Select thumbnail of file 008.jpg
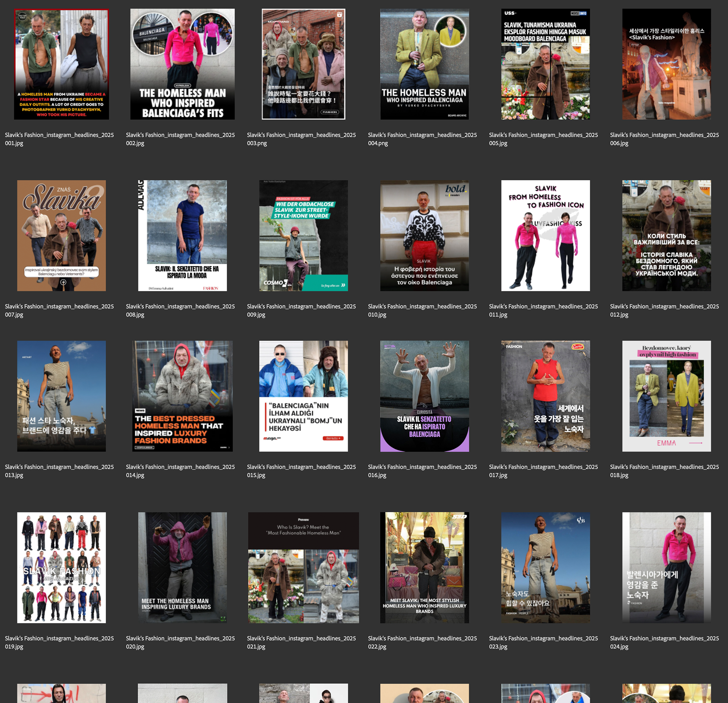The image size is (728, 703). pyautogui.click(x=182, y=236)
